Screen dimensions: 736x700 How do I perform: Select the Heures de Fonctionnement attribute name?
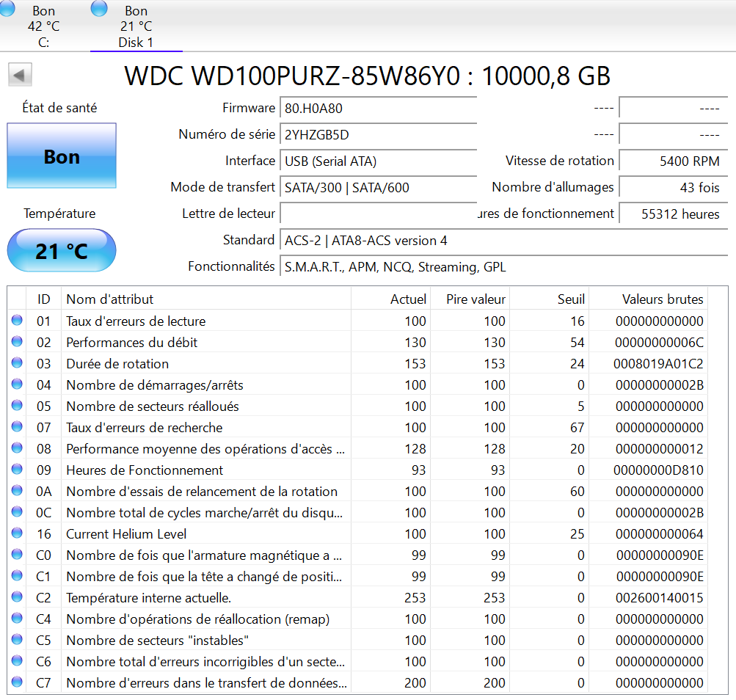145,470
